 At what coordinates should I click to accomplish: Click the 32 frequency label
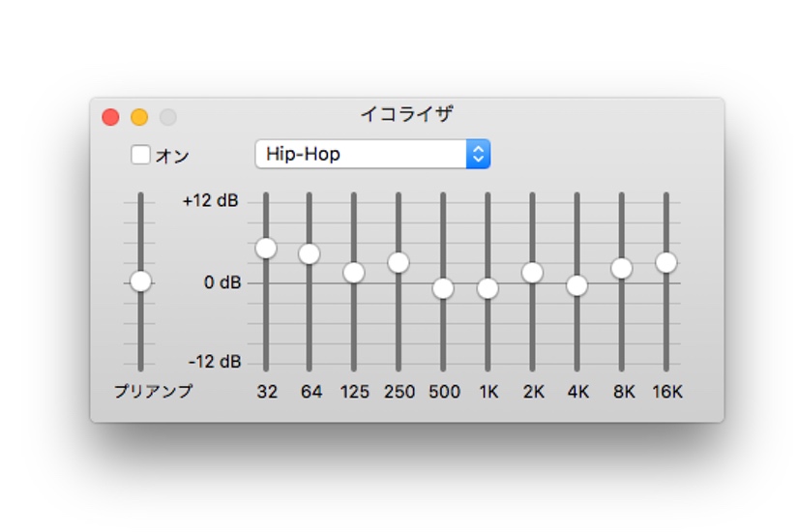[267, 392]
